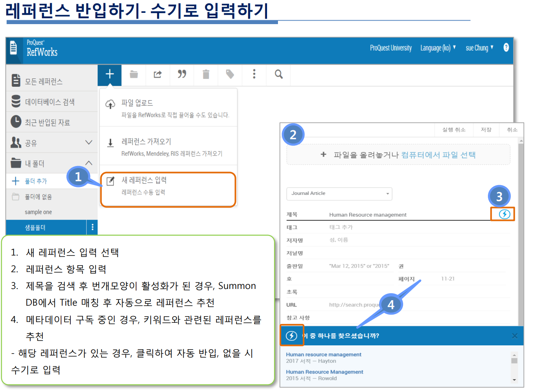Click the 최근 반입된 자료 clock icon
Viewport: 533px width, 392px height.
16,122
